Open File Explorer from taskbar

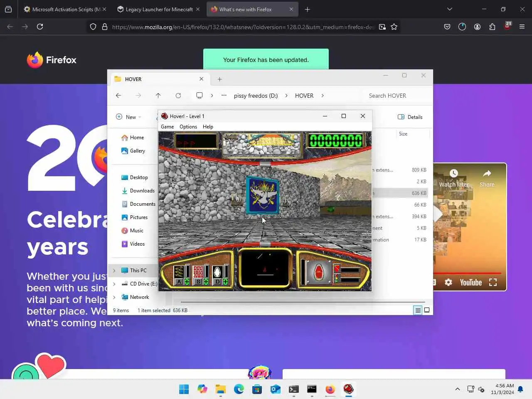[220, 389]
